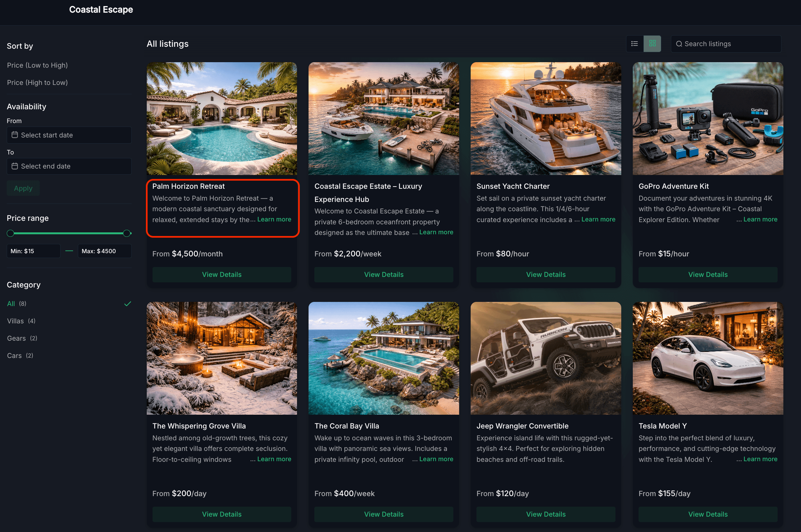Click the From $155/day price
This screenshot has width=801, height=532.
click(x=665, y=494)
